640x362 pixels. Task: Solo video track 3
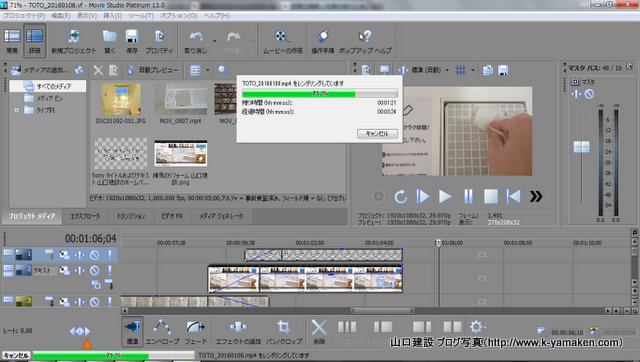(109, 302)
